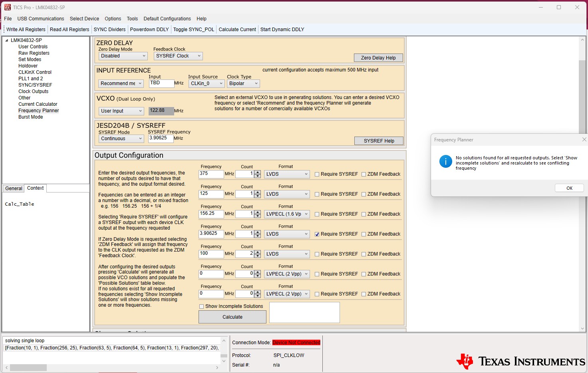Click Powerdown DDLY toolbar button
The height and width of the screenshot is (373, 588).
pos(149,30)
